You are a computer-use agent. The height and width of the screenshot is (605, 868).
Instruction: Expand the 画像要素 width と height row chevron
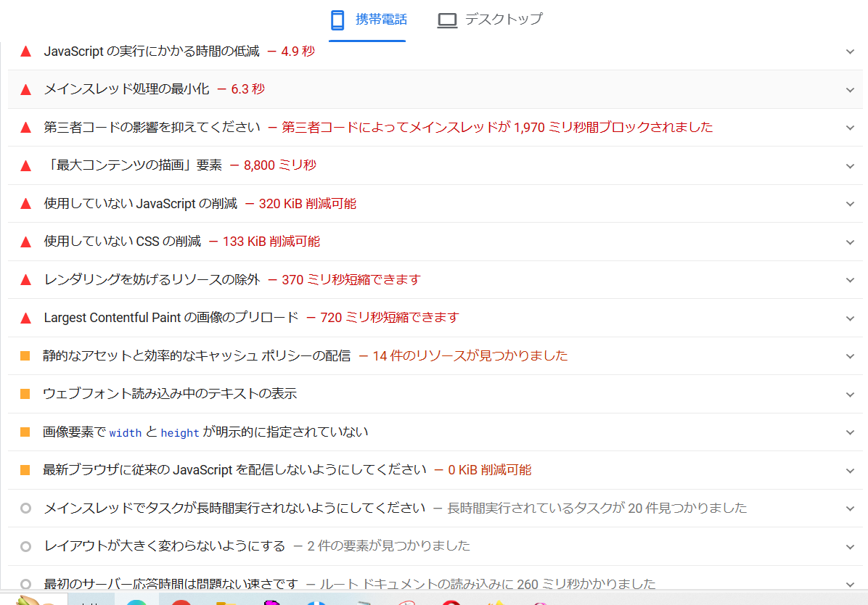(850, 432)
